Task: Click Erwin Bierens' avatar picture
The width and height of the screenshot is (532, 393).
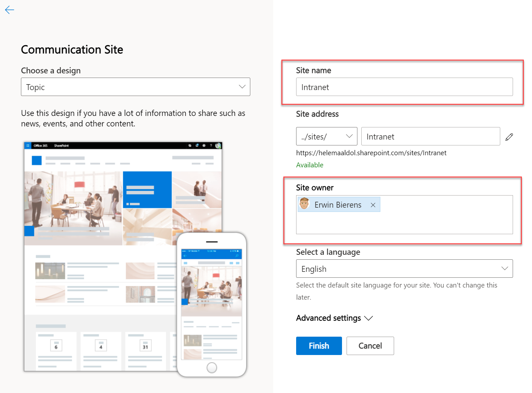Action: tap(304, 204)
